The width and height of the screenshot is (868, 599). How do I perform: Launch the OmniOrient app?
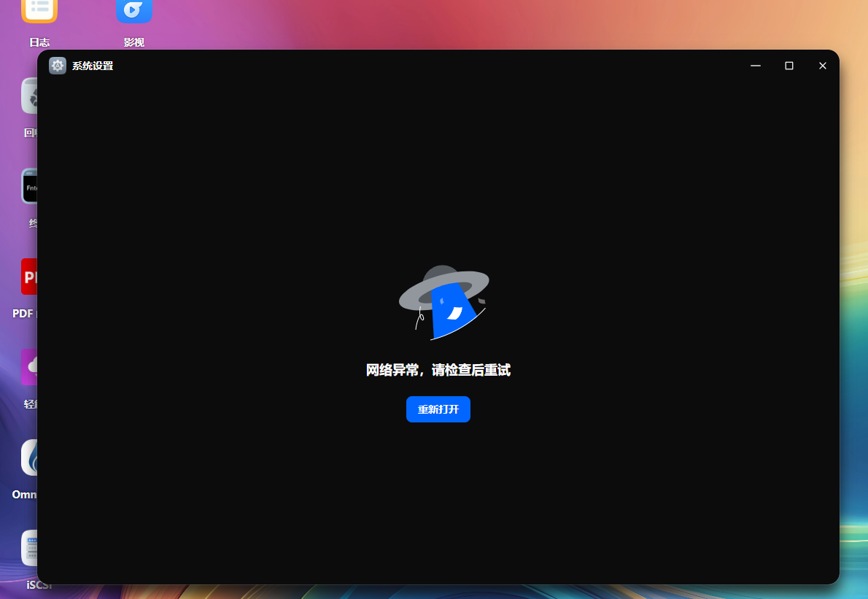[29, 457]
